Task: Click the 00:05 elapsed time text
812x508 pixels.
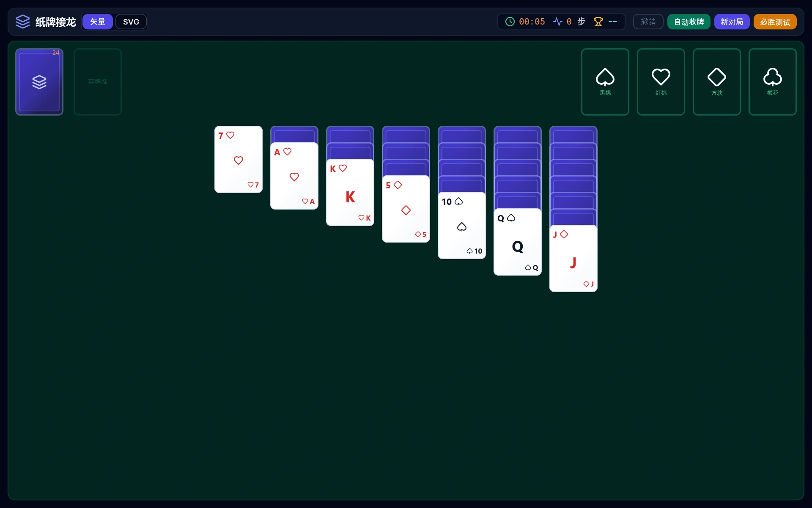Action: tap(532, 22)
